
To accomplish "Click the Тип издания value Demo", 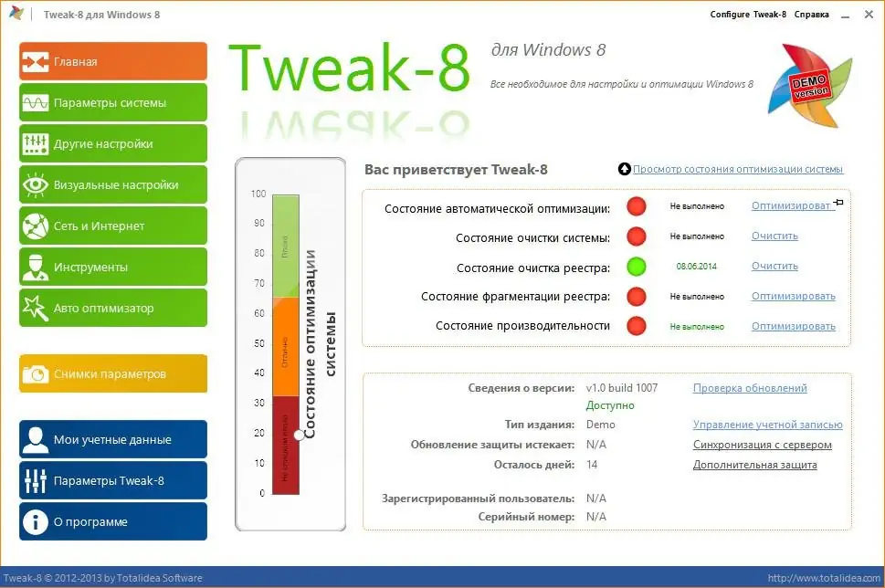I will tap(601, 425).
